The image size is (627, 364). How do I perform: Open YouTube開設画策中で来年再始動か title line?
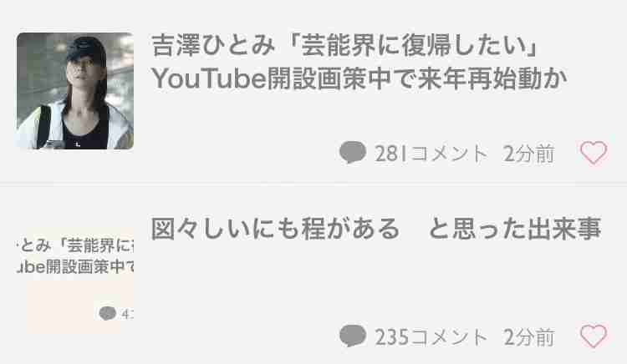pyautogui.click(x=359, y=78)
